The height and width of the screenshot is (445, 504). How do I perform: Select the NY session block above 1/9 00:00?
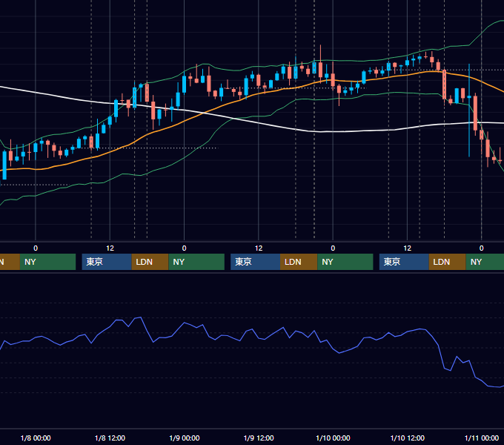pyautogui.click(x=196, y=262)
